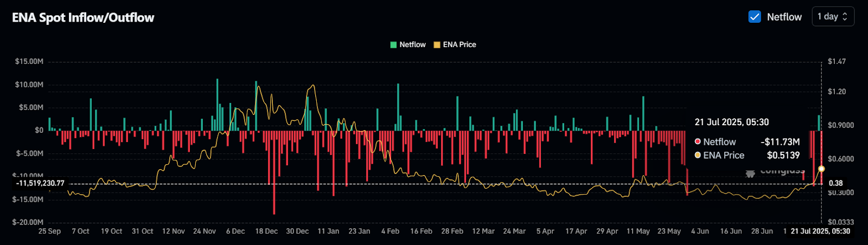Click the 7 Oct date label

80,231
